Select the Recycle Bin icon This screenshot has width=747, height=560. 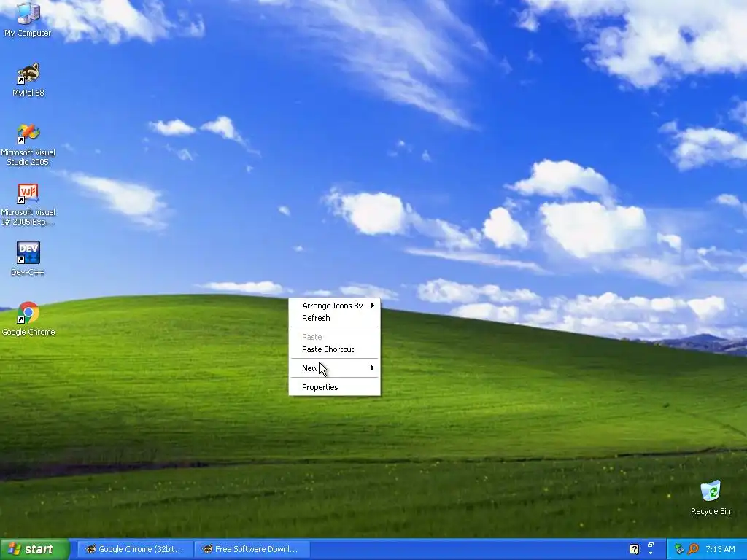(711, 497)
